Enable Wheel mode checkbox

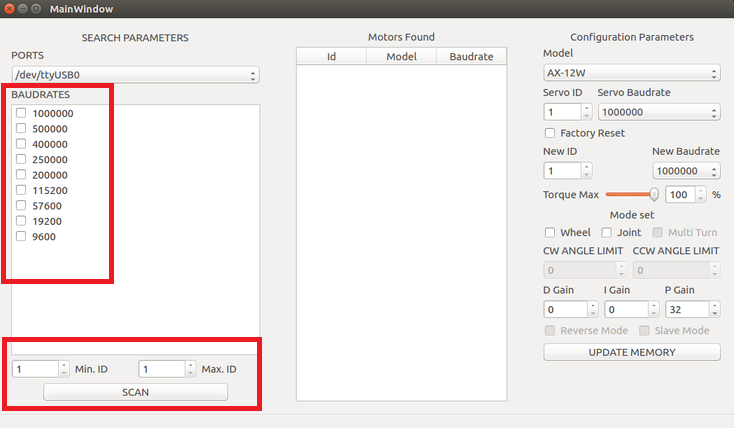(x=550, y=233)
